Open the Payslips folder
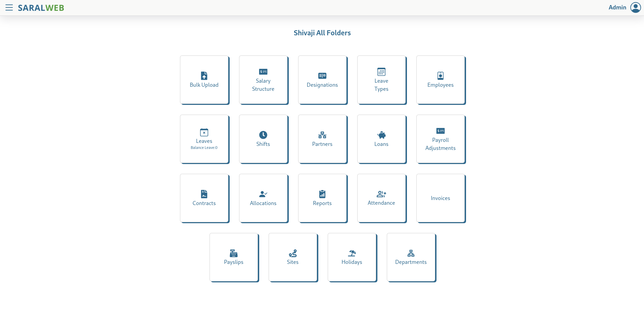The image size is (644, 320). coord(234,257)
